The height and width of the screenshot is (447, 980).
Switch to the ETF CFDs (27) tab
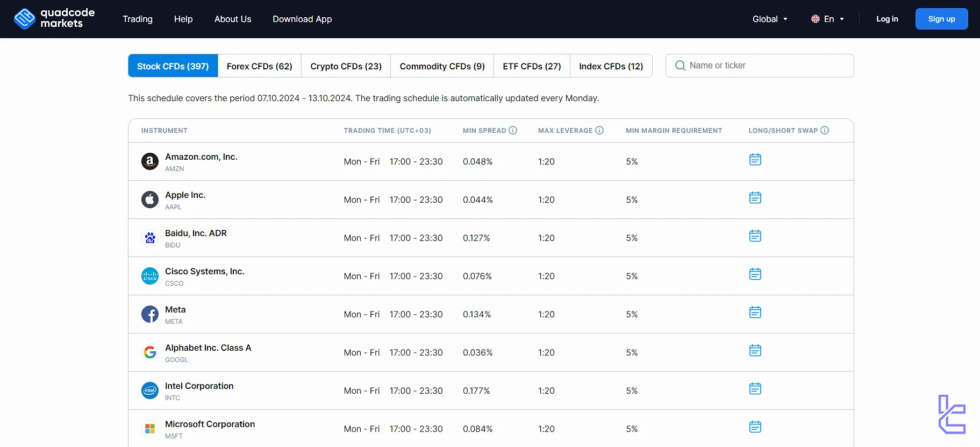click(x=532, y=66)
